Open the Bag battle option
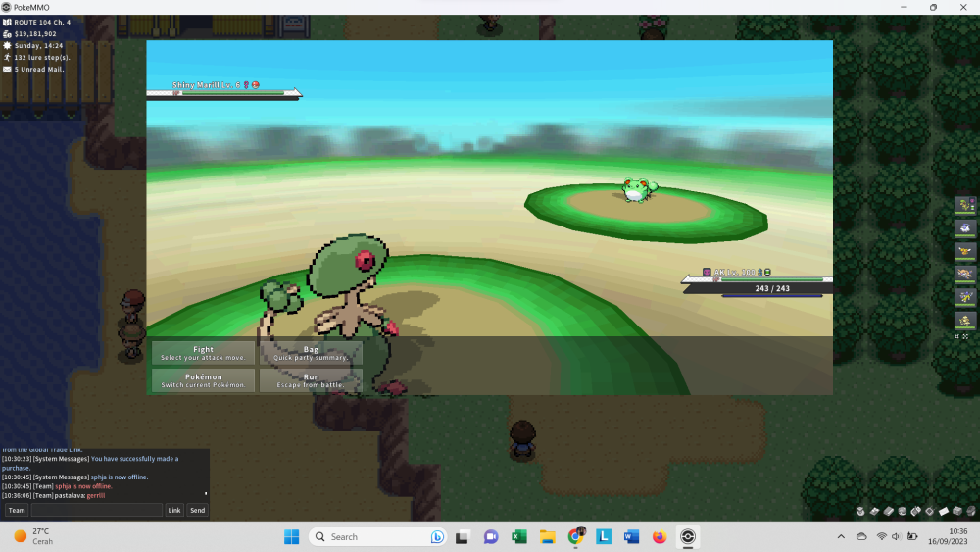Viewport: 980px width, 552px height. pyautogui.click(x=311, y=353)
